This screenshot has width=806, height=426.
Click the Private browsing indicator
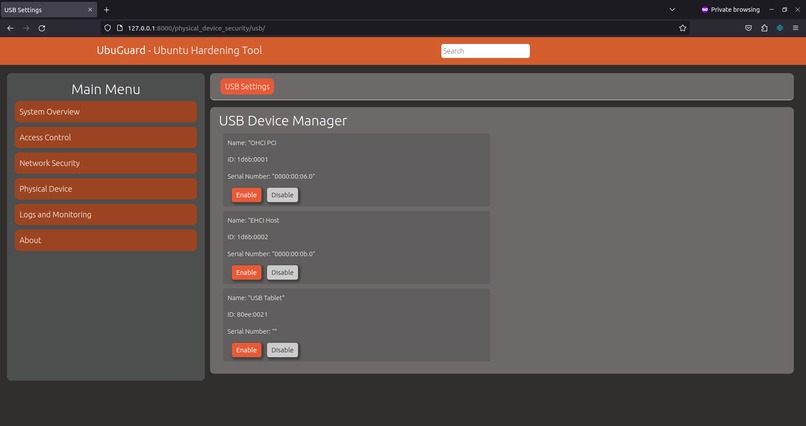[730, 10]
